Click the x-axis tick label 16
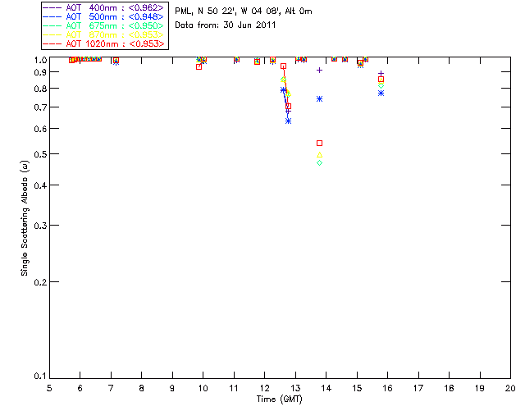This screenshot has width=525, height=420. pyautogui.click(x=387, y=388)
